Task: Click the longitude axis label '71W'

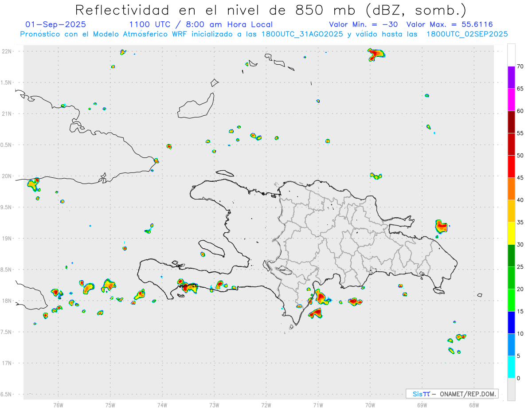Action: pyautogui.click(x=318, y=405)
